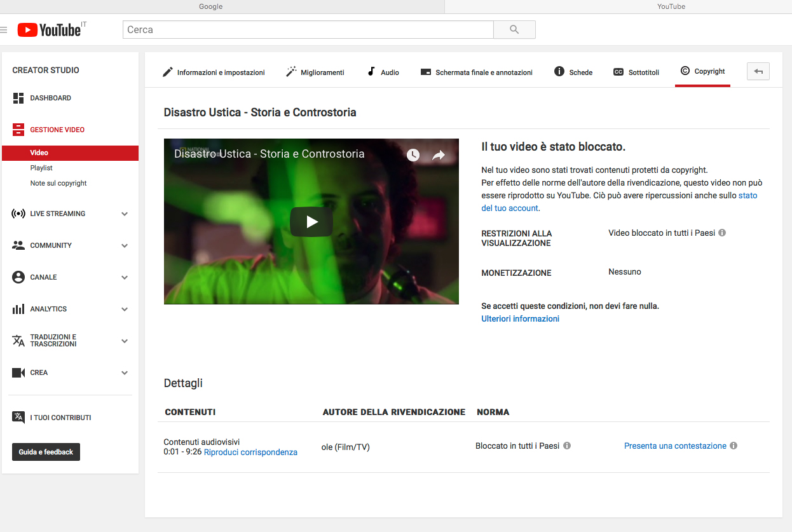Click the search magnifier button
The width and height of the screenshot is (792, 532).
point(514,30)
